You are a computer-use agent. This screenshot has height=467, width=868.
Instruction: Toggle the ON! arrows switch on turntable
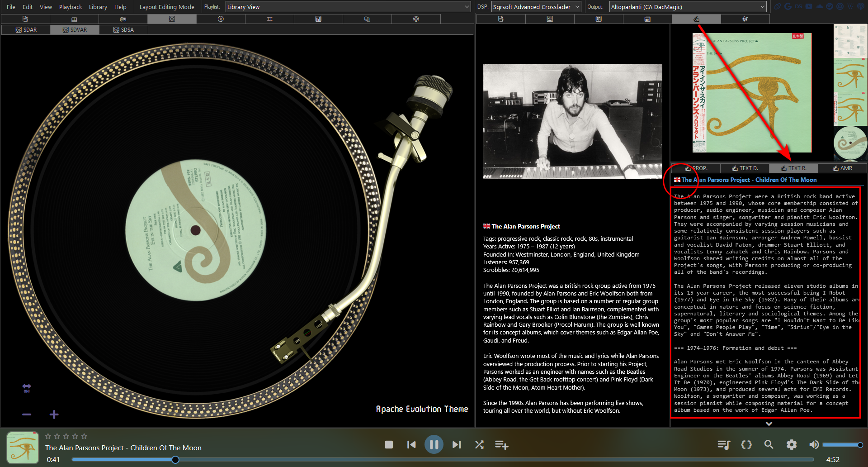[27, 388]
